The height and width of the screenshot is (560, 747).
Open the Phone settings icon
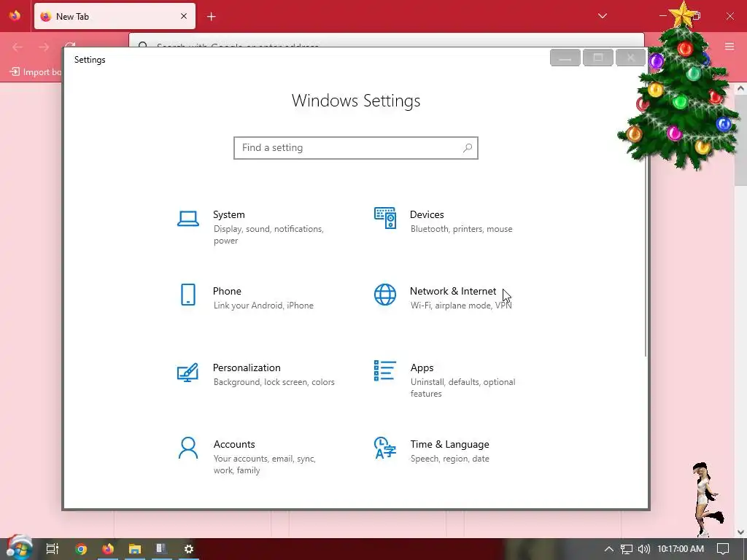click(x=188, y=295)
